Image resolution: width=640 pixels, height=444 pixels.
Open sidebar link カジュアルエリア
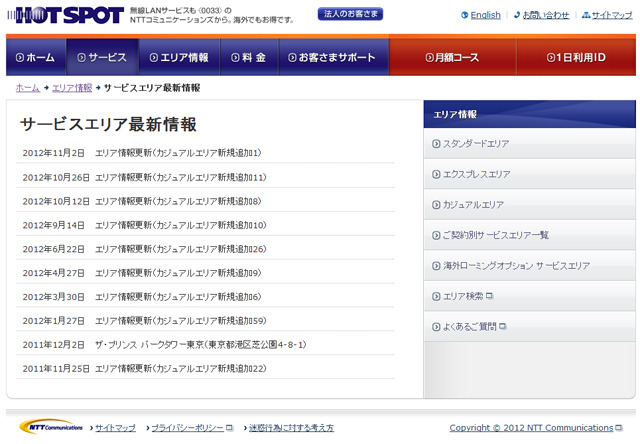coord(473,204)
